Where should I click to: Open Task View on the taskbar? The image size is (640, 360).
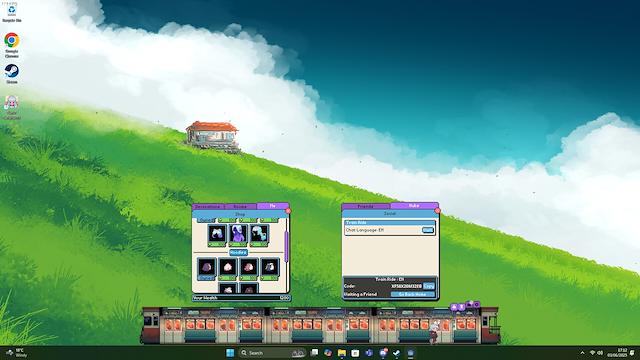pyautogui.click(x=314, y=353)
